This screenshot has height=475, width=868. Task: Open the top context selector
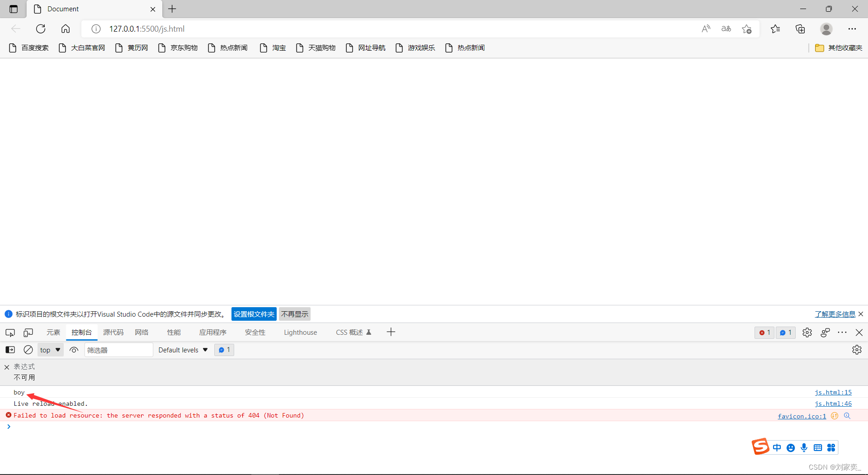(x=50, y=350)
